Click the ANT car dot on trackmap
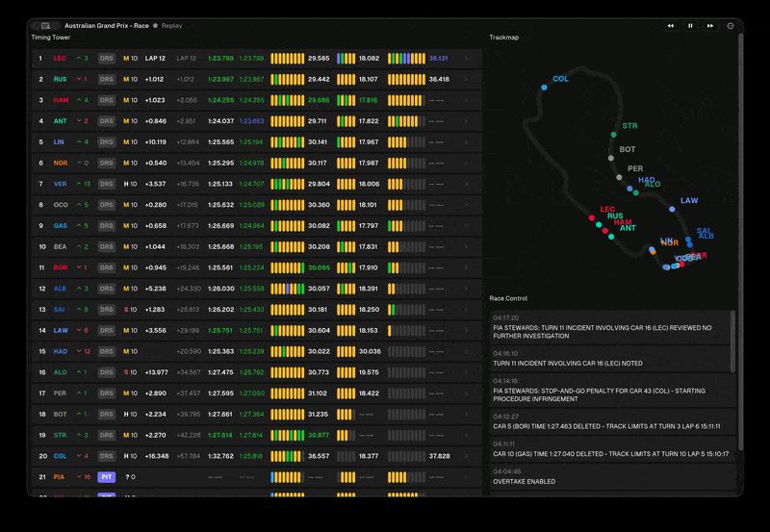 (611, 237)
